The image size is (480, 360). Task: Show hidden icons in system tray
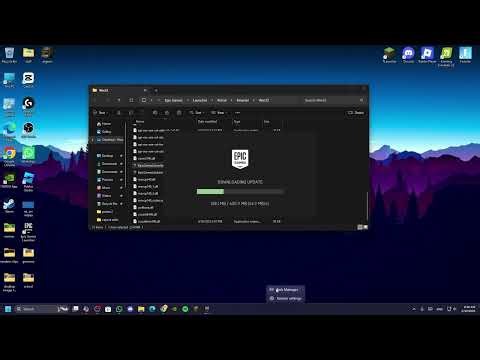point(414,309)
